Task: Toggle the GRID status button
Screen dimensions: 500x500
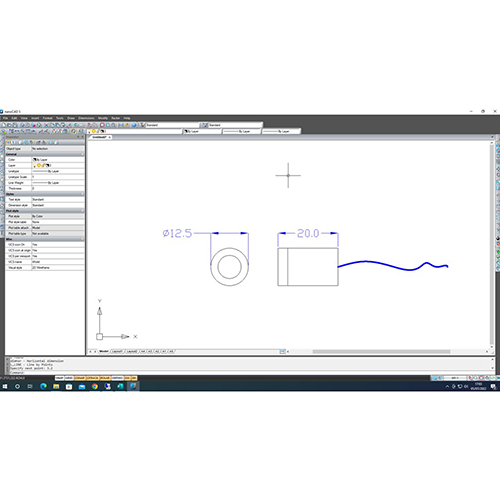Action: [69, 378]
